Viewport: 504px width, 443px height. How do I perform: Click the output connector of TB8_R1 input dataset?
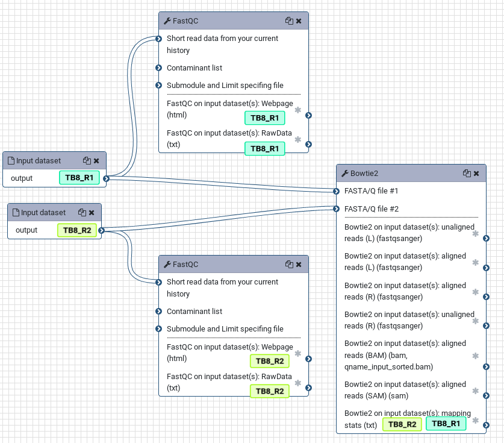click(106, 178)
